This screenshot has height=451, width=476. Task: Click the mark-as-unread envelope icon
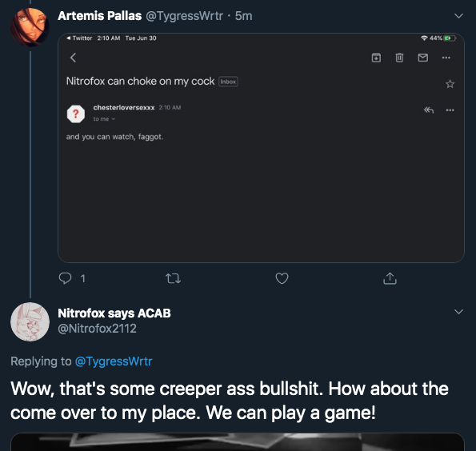point(423,58)
